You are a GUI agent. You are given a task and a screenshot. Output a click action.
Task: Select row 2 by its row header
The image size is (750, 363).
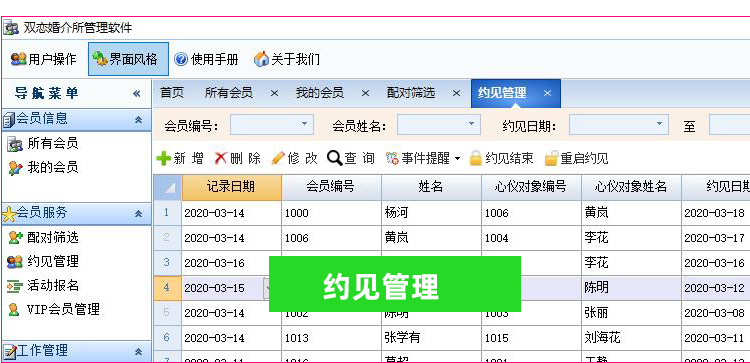(167, 238)
